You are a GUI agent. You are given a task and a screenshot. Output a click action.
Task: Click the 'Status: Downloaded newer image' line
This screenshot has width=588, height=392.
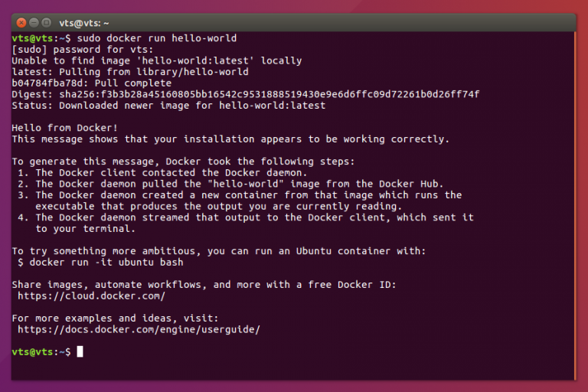tap(168, 105)
